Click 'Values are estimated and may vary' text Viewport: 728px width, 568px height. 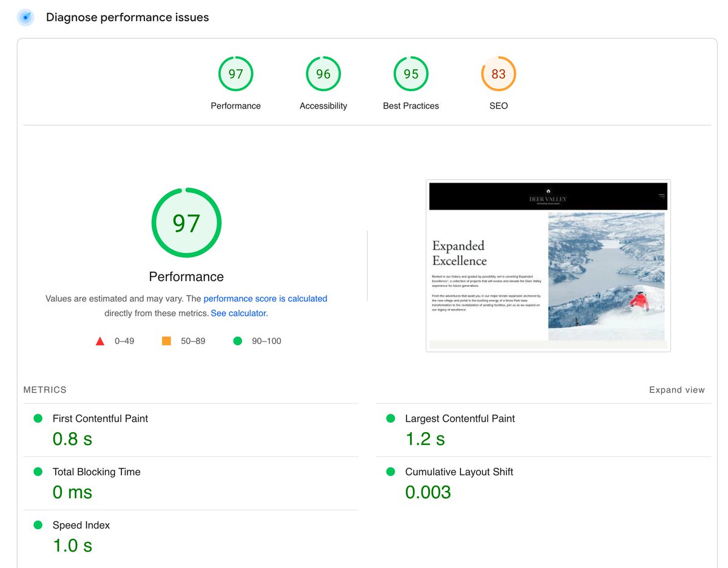(114, 299)
